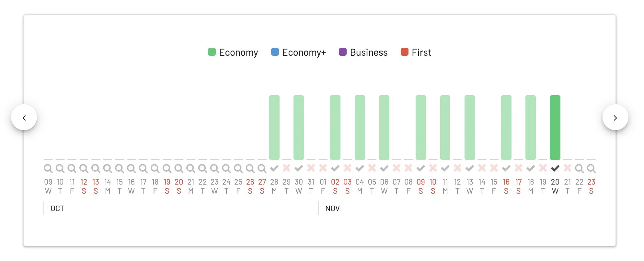Click the checkmark icon under Oct 28
The width and height of the screenshot is (644, 261).
click(x=274, y=168)
